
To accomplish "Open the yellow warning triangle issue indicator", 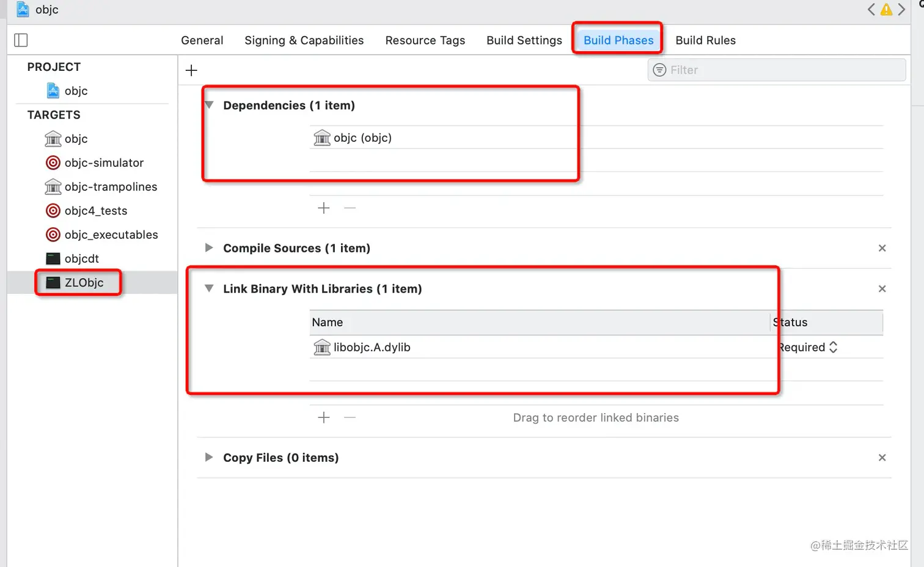I will [x=886, y=9].
